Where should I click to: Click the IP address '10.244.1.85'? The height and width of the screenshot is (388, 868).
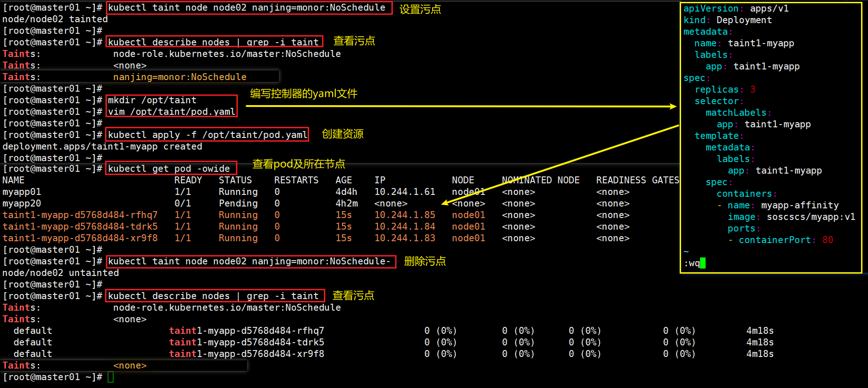point(405,215)
